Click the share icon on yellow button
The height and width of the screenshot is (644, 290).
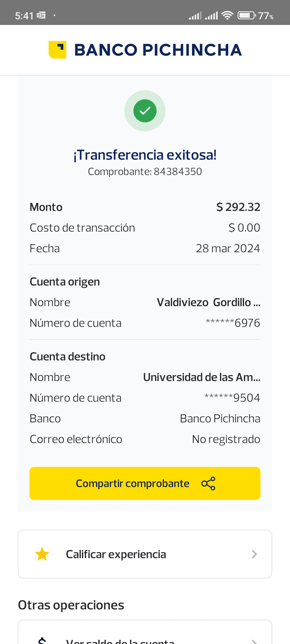click(x=208, y=484)
